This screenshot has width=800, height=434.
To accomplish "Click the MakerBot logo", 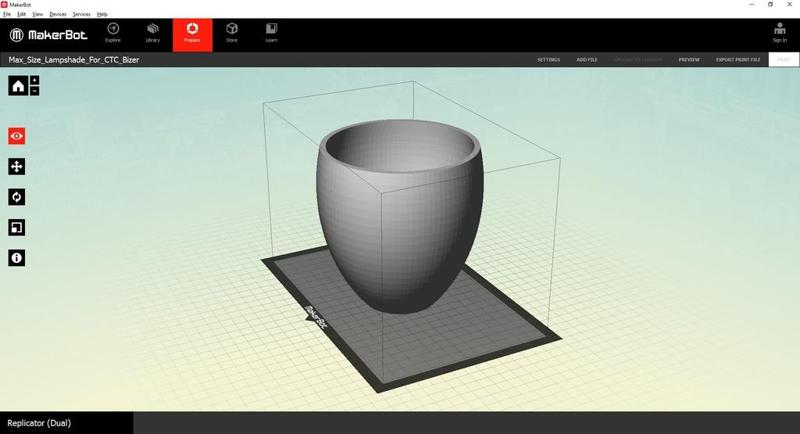I will point(48,35).
